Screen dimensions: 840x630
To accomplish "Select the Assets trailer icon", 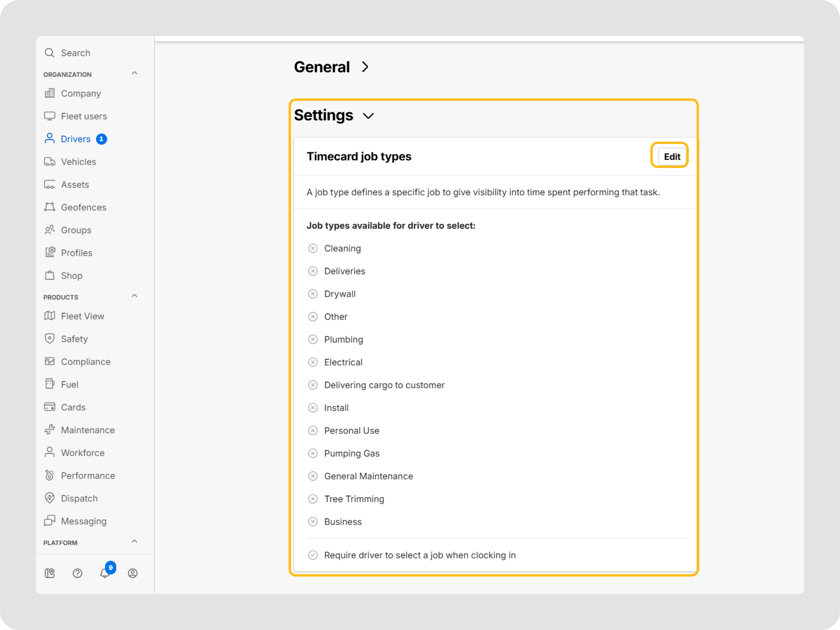I will (49, 184).
